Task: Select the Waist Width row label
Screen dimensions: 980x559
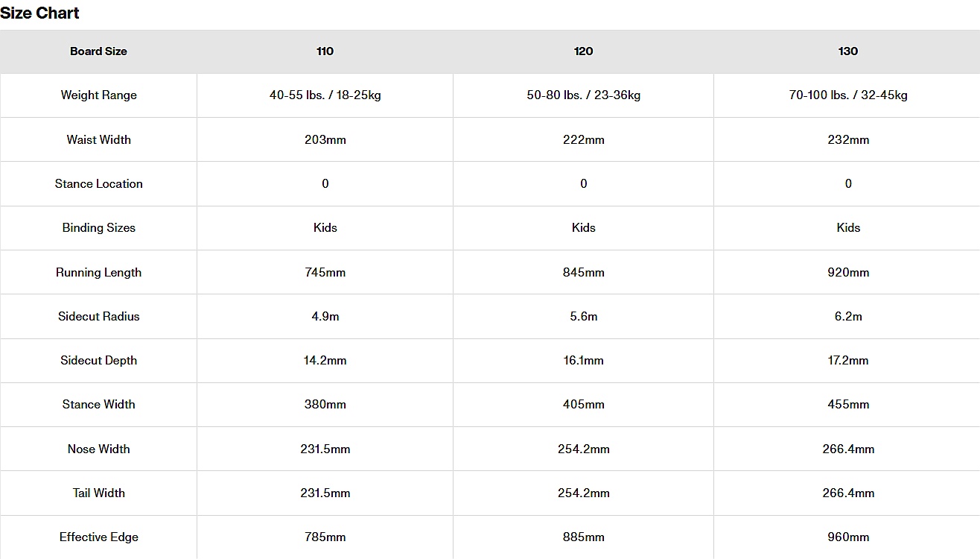Action: click(x=98, y=139)
